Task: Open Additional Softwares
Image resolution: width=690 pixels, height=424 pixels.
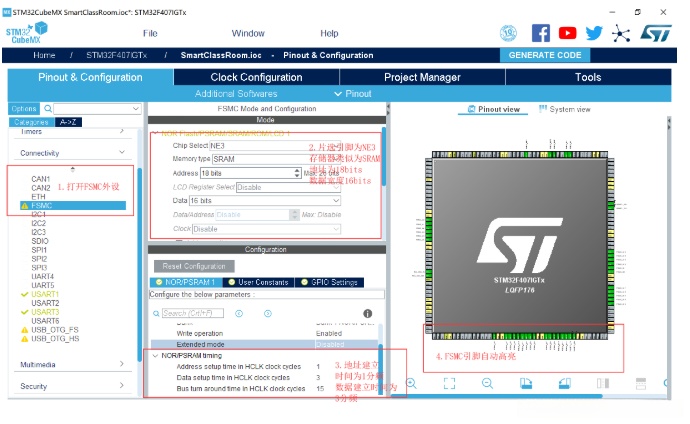Action: coord(236,94)
